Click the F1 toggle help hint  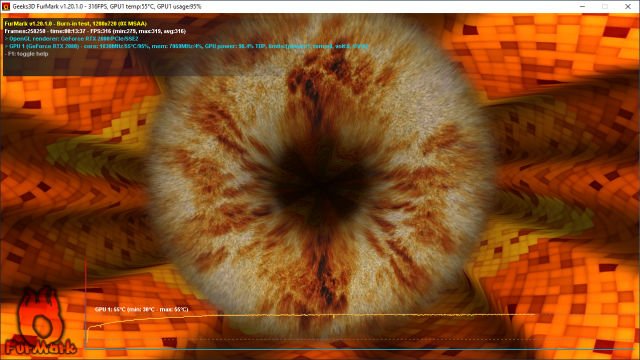click(27, 54)
